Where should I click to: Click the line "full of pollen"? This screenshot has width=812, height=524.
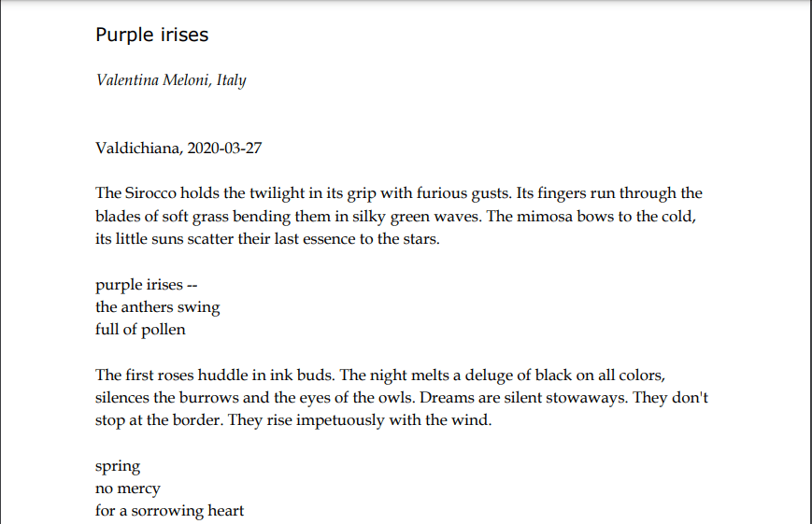click(140, 329)
